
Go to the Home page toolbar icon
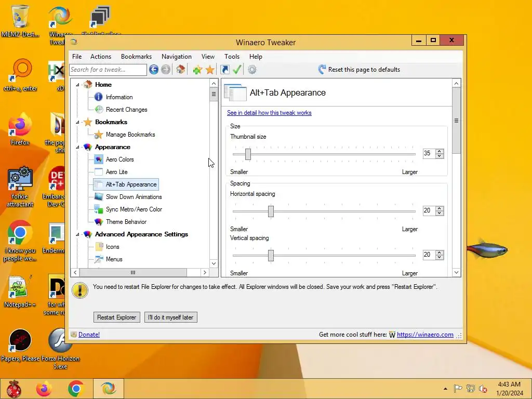pos(180,70)
